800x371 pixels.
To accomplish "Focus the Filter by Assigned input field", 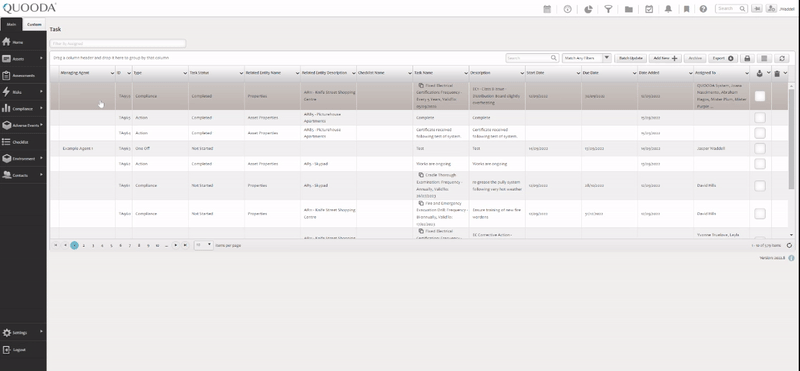I will (x=118, y=44).
